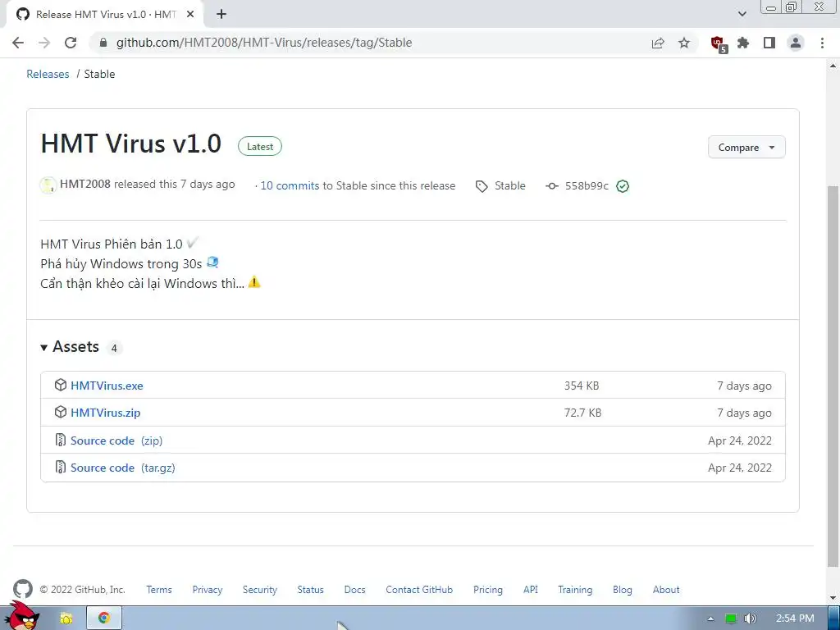840x630 pixels.
Task: Open the Security footer link
Action: [260, 589]
